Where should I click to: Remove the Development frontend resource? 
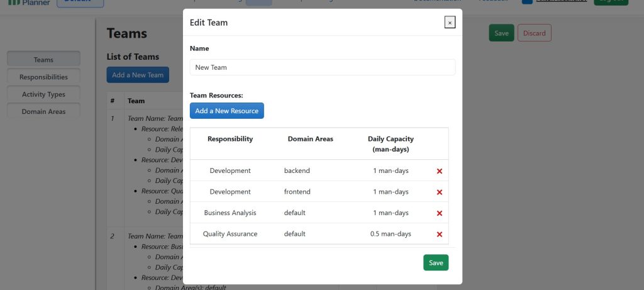tap(439, 192)
